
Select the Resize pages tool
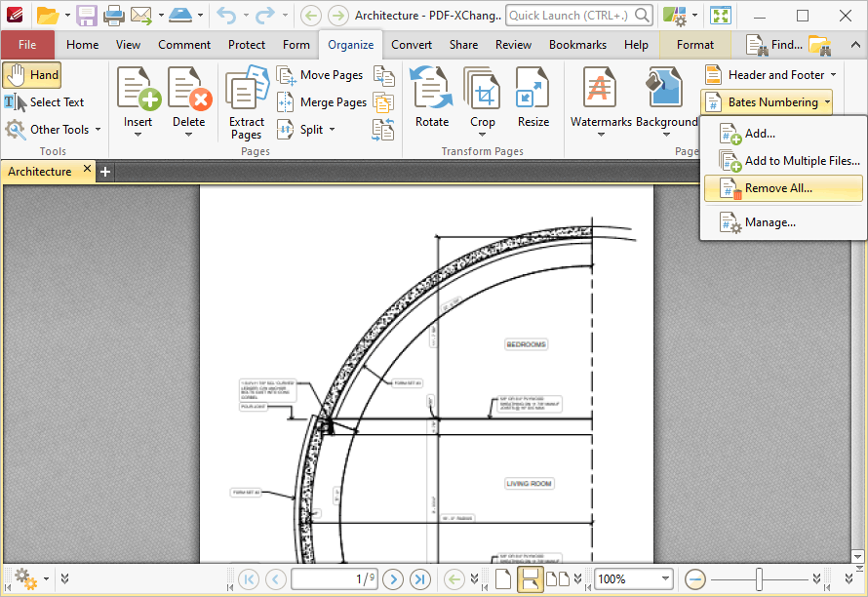point(533,99)
